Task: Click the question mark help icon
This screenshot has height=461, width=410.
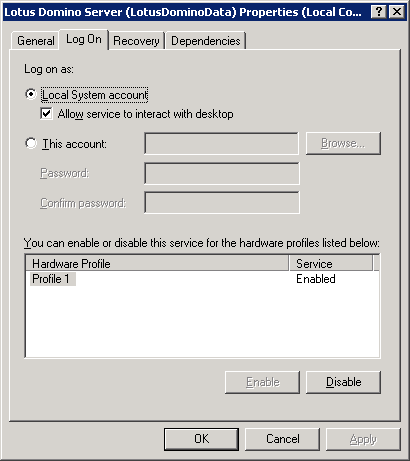Action: pos(379,12)
